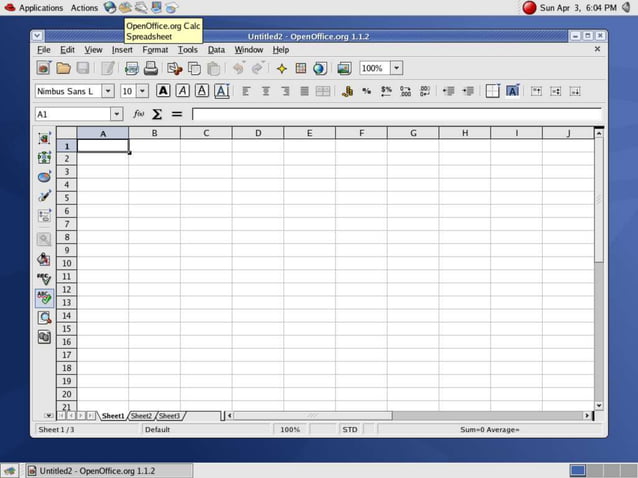Merge cells icon in object bar

click(x=323, y=91)
